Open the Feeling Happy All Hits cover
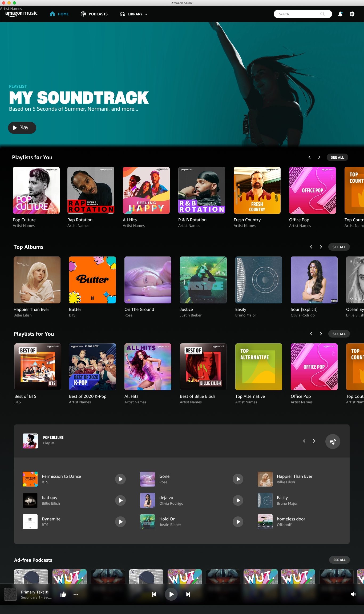364x614 pixels. [146, 190]
